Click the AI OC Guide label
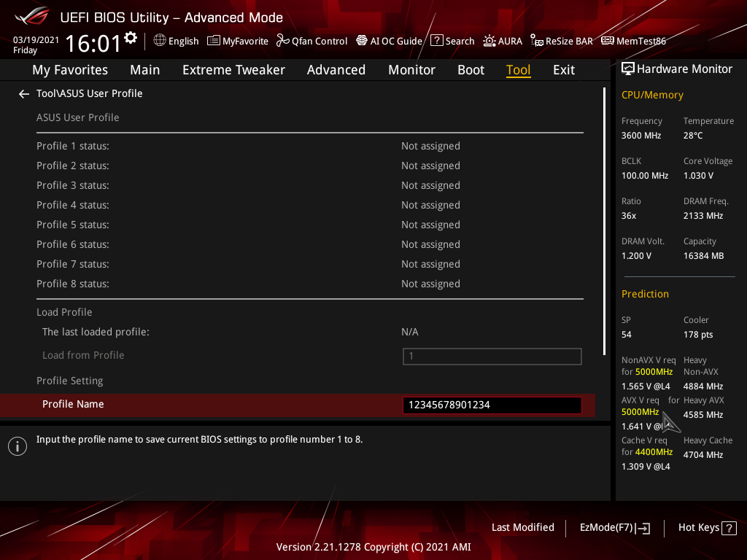The image size is (747, 560). [396, 42]
